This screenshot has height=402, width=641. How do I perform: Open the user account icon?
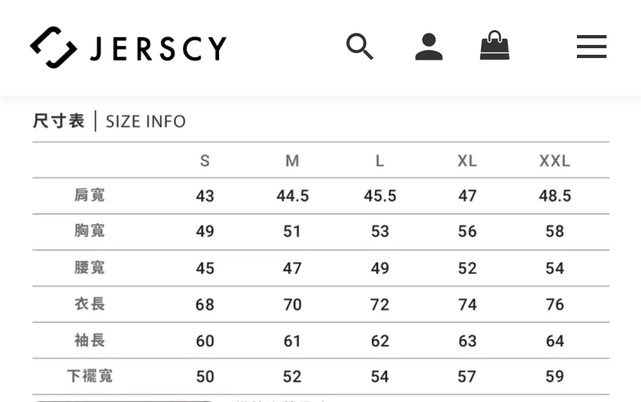click(429, 46)
